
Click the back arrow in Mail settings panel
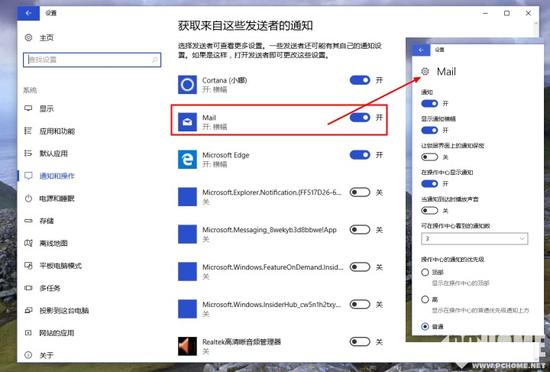click(x=421, y=50)
